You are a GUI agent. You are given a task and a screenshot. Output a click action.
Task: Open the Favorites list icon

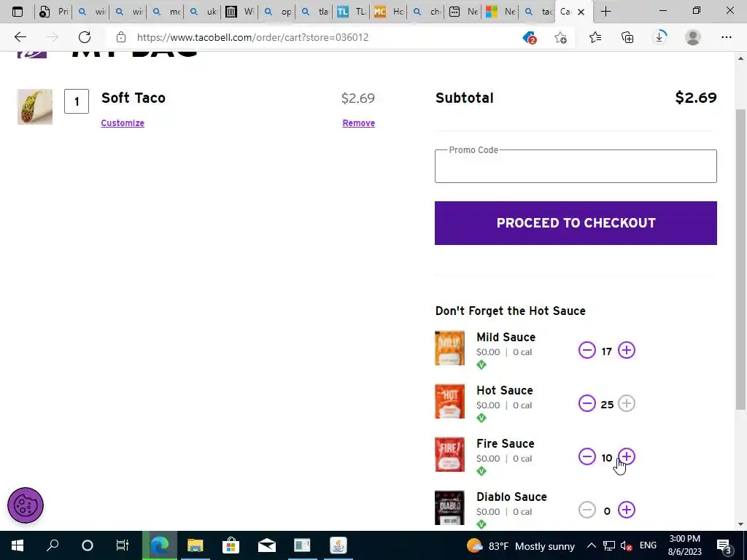click(x=595, y=37)
